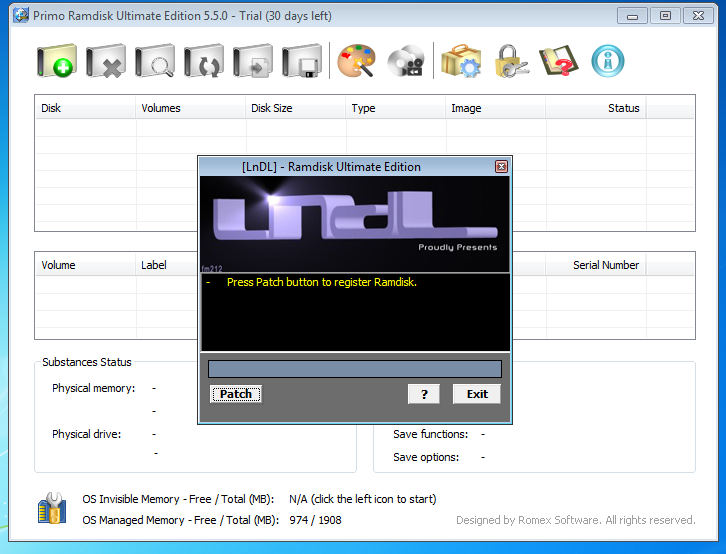Click the load image to disk icon
This screenshot has width=726, height=554.
click(253, 61)
